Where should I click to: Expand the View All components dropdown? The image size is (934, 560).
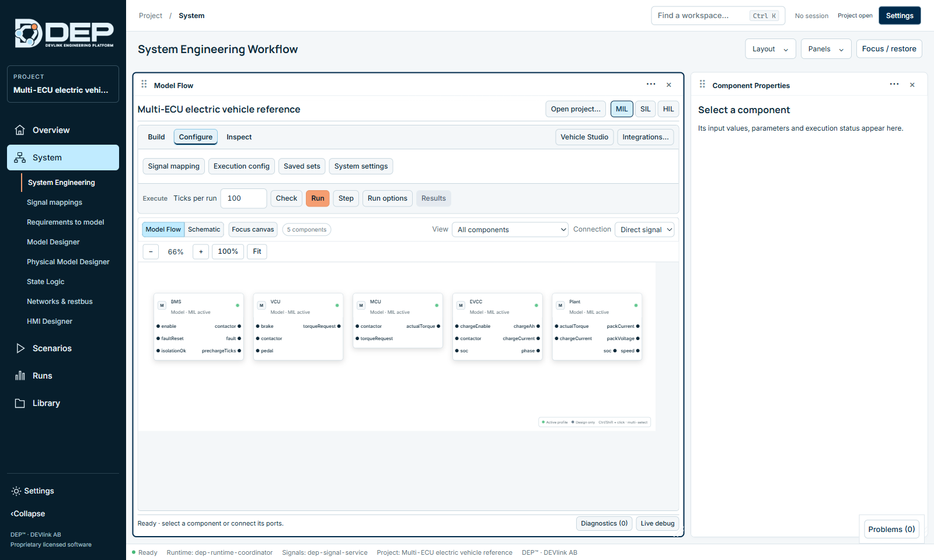(510, 230)
